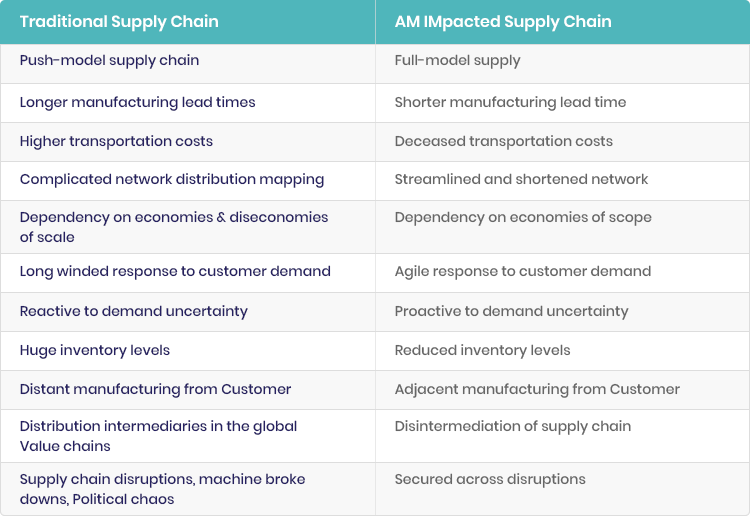Select Higher transportation costs cell
Viewport: 750px width, 516px height.
(x=188, y=142)
